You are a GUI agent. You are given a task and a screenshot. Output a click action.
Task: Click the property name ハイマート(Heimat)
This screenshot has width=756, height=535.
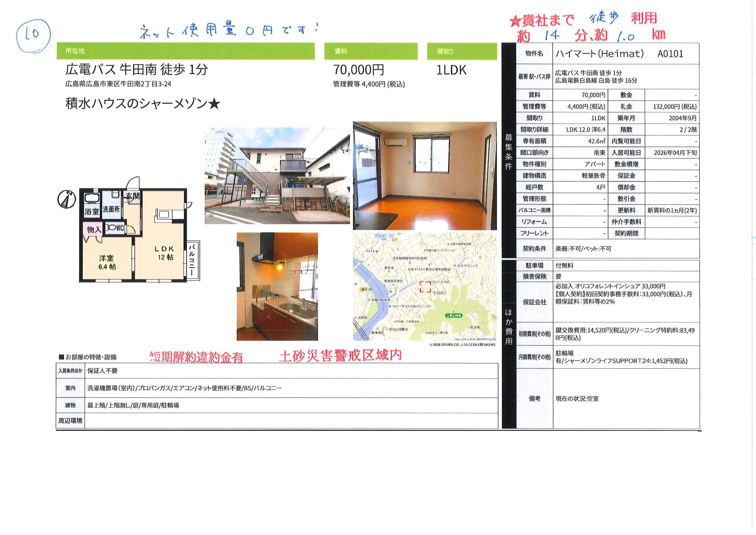tap(599, 54)
